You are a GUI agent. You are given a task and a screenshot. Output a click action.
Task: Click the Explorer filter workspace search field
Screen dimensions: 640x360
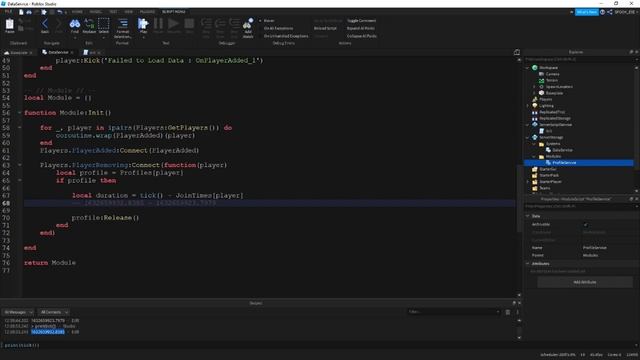[x=580, y=60]
